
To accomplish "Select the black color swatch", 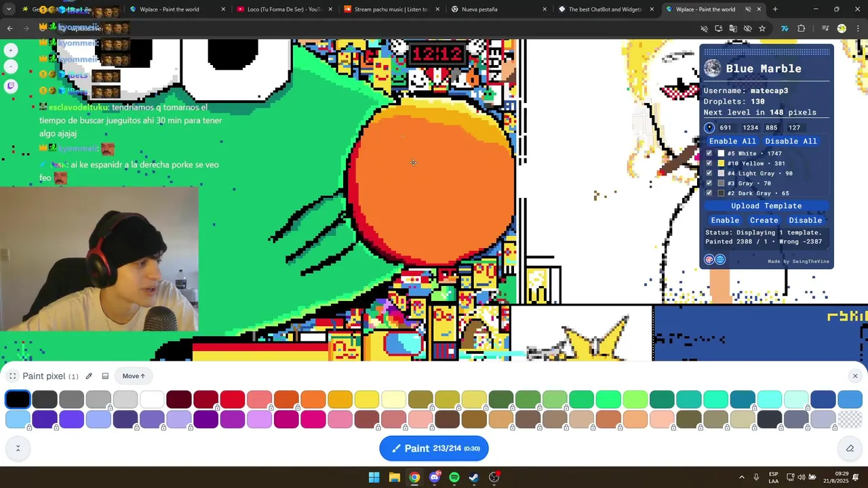I will [18, 400].
